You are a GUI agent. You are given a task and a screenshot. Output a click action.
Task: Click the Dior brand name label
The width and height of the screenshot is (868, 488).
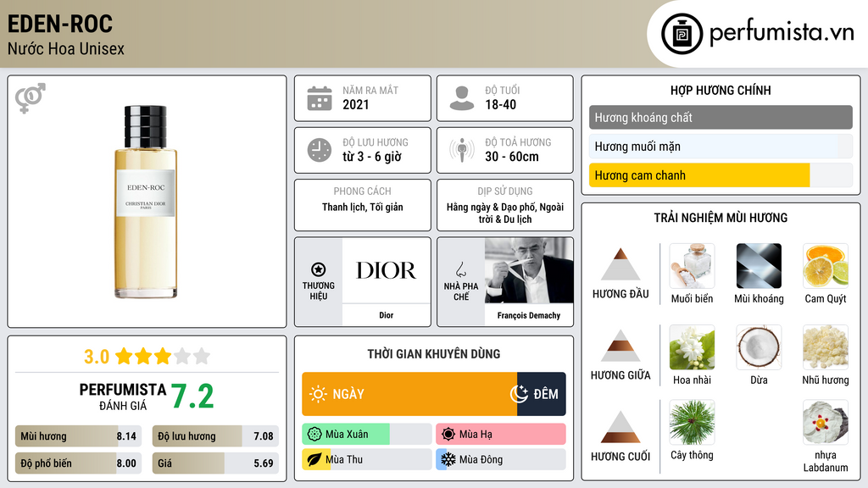point(386,315)
